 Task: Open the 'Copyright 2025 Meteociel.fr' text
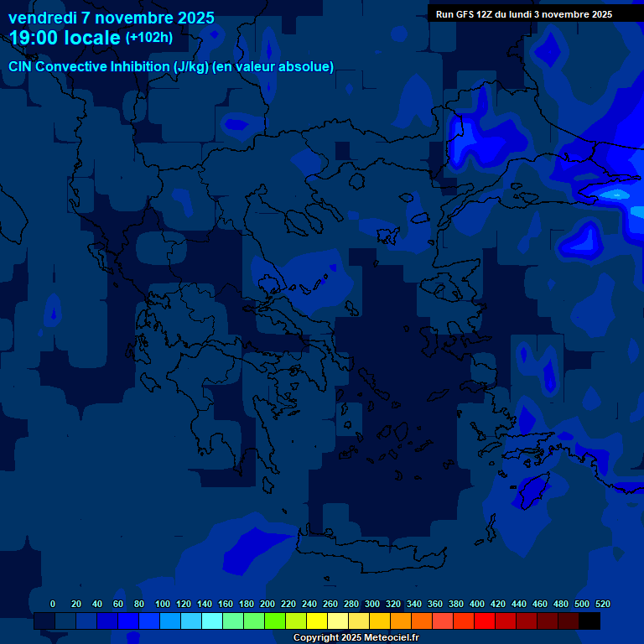[x=356, y=637]
